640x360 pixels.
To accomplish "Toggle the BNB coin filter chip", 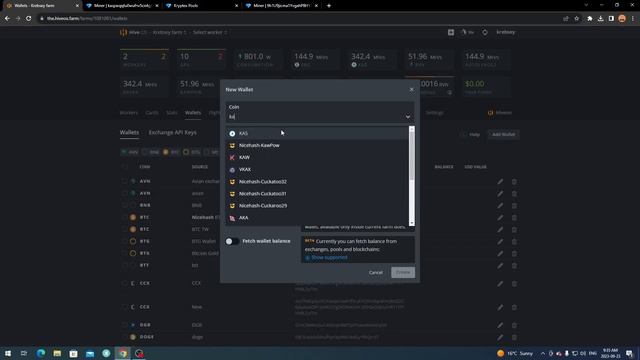I will [x=151, y=152].
